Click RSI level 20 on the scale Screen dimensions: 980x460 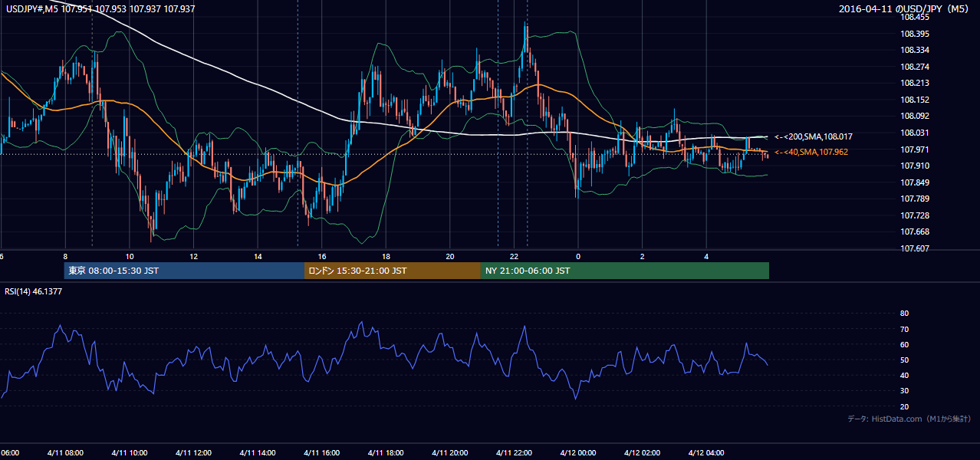coord(904,406)
